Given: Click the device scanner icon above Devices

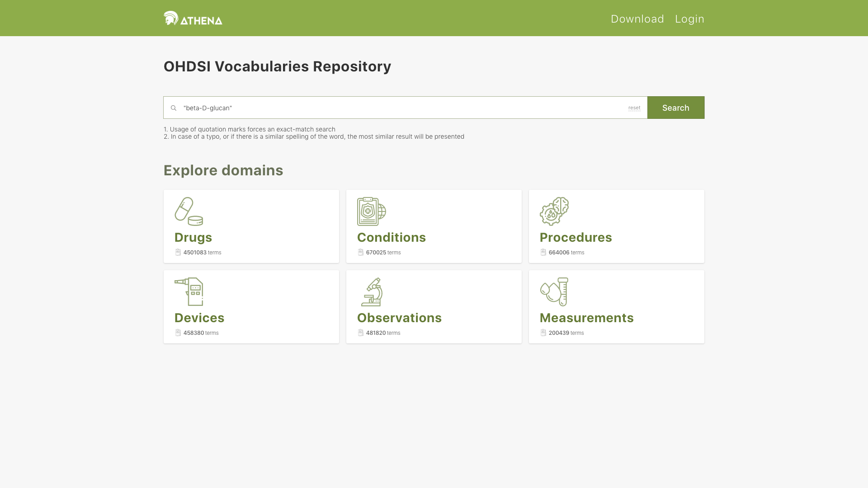Looking at the screenshot, I should pos(189,291).
